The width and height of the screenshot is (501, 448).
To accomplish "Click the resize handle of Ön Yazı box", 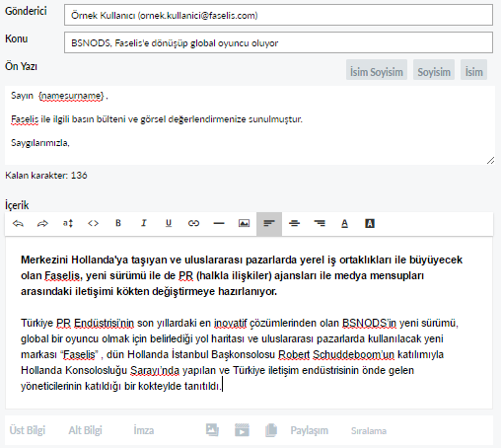I will tap(490, 161).
